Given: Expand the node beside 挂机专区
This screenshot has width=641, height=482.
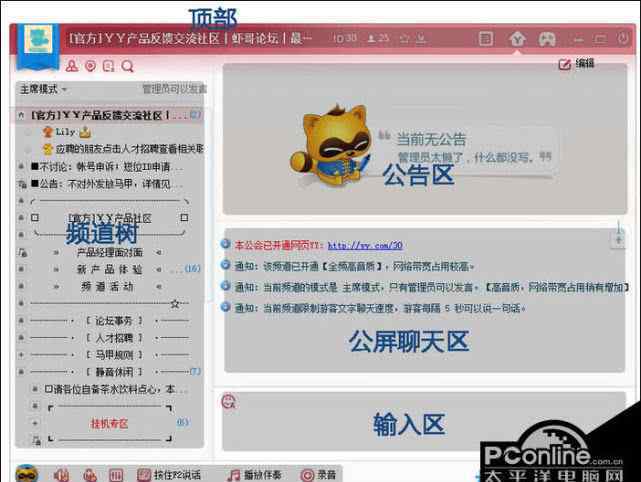Looking at the screenshot, I should [x=35, y=424].
